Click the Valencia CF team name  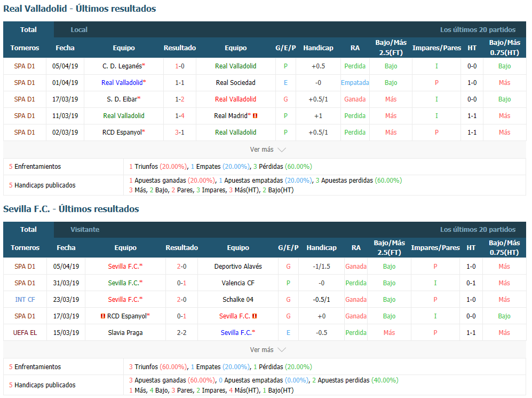[238, 283]
